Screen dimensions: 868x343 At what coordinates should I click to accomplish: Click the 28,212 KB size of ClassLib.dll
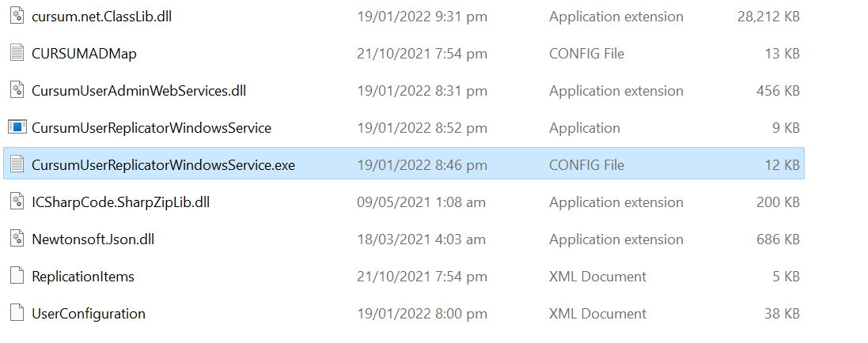pyautogui.click(x=768, y=17)
